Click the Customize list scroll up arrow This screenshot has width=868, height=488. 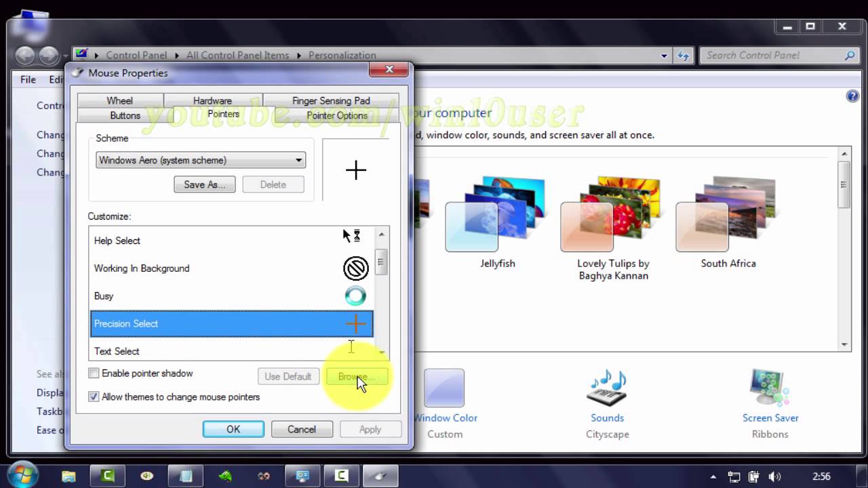[381, 235]
